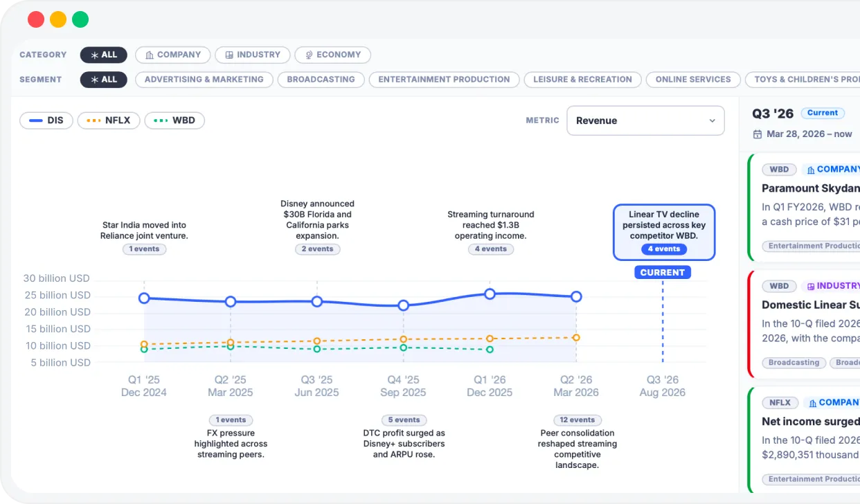Select the ALL category filter
This screenshot has height=504, width=860.
point(104,55)
